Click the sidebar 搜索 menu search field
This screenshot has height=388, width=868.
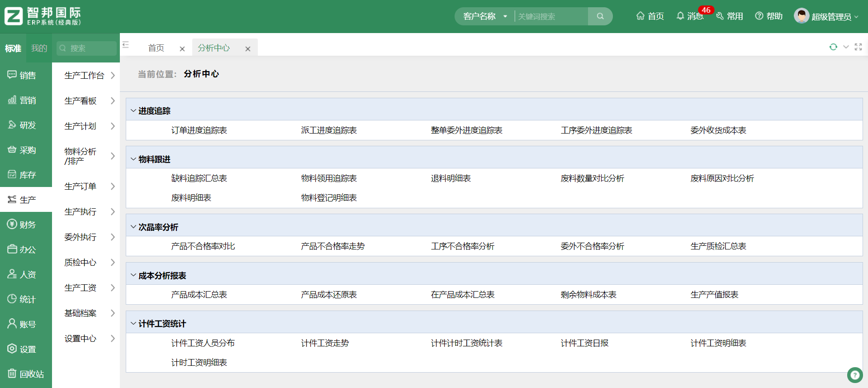tap(86, 48)
